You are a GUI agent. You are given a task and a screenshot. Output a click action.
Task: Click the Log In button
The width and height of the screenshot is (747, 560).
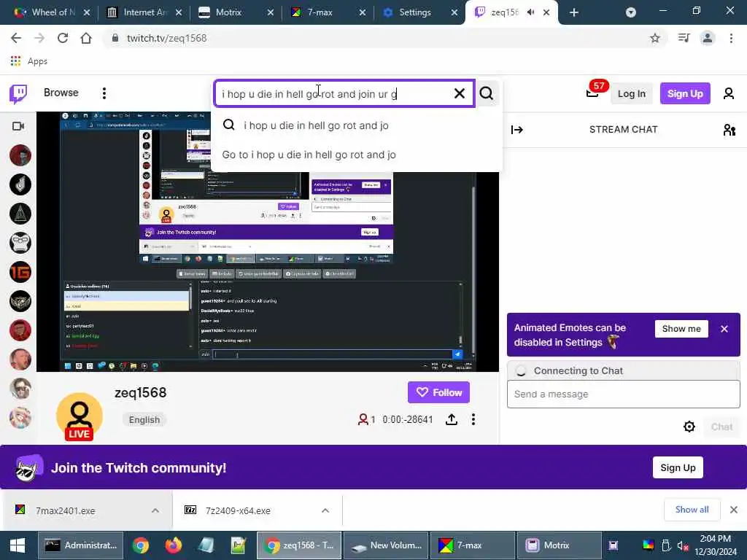pyautogui.click(x=631, y=93)
